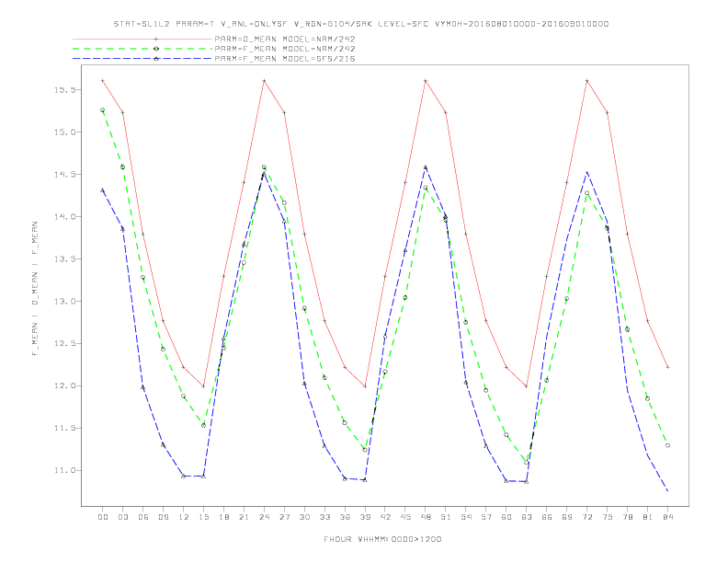Image resolution: width=728 pixels, height=563 pixels.
Task: Click x-axis tick label 12
Action: coord(184,517)
